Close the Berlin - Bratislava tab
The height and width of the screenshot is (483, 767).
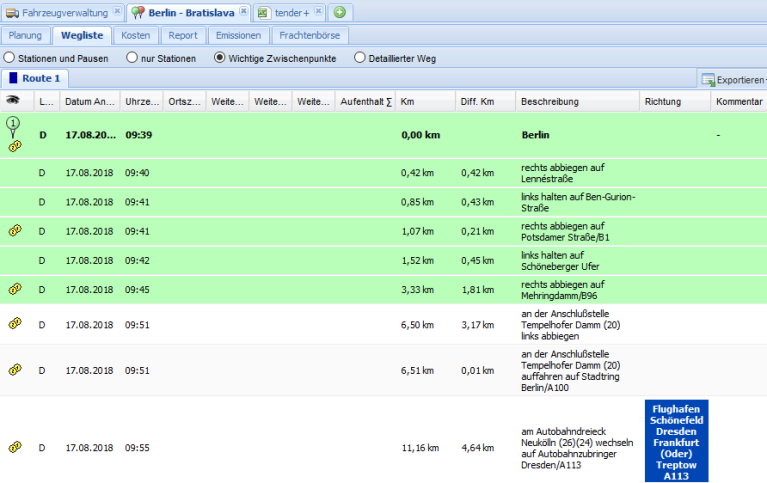[243, 11]
